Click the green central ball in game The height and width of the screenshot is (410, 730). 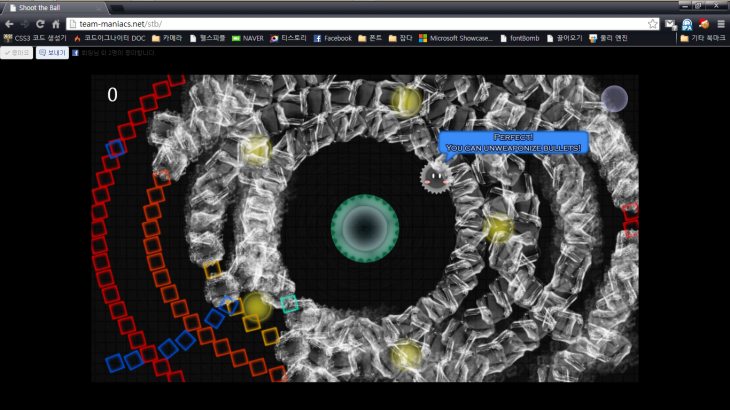point(365,227)
